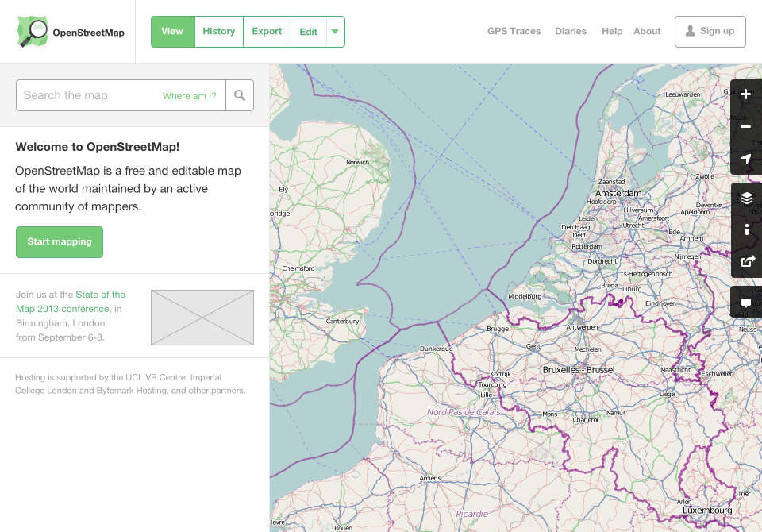This screenshot has width=762, height=532.
Task: Switch to the View tab
Action: coord(172,32)
